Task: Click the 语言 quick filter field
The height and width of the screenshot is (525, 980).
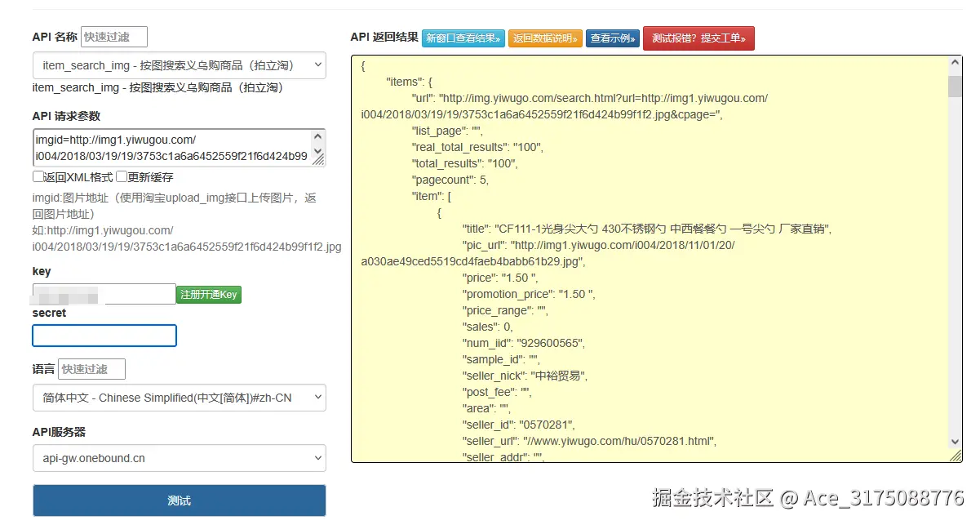Action: (x=91, y=369)
